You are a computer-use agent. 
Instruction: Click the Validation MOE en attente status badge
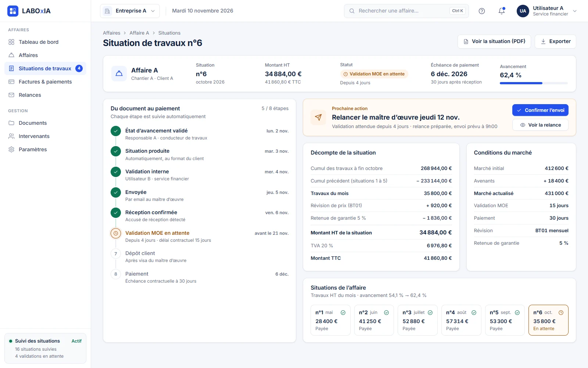(x=374, y=74)
